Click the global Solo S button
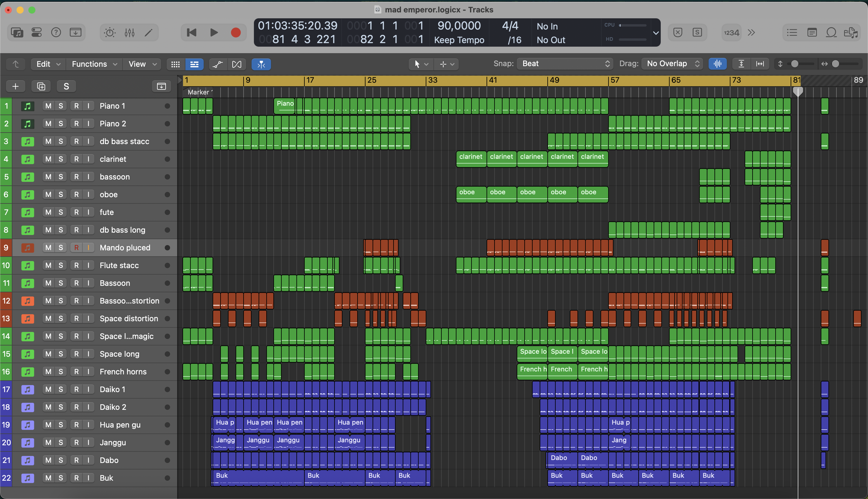 pyautogui.click(x=66, y=86)
